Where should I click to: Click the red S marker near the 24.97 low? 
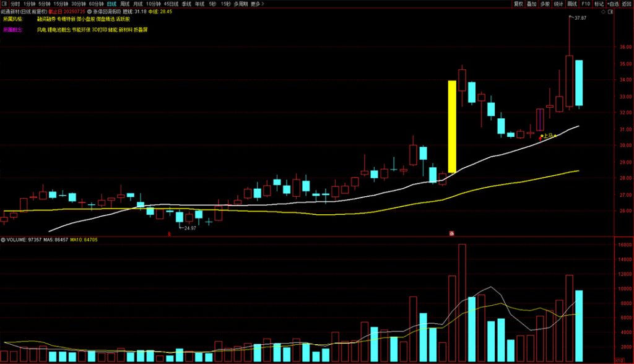[169, 233]
